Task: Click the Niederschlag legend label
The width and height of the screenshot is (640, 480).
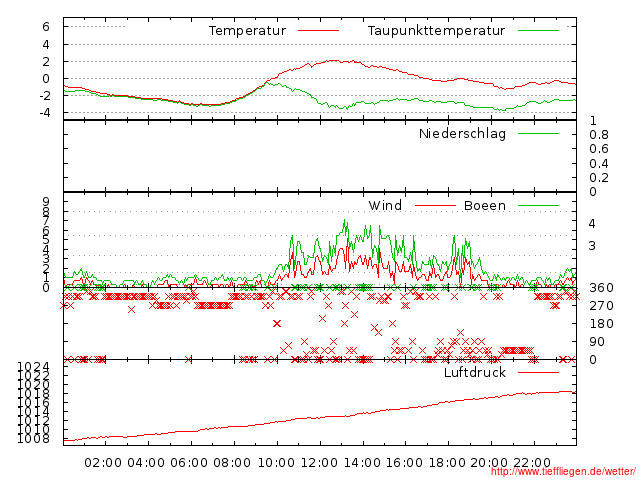Action: coord(462,134)
